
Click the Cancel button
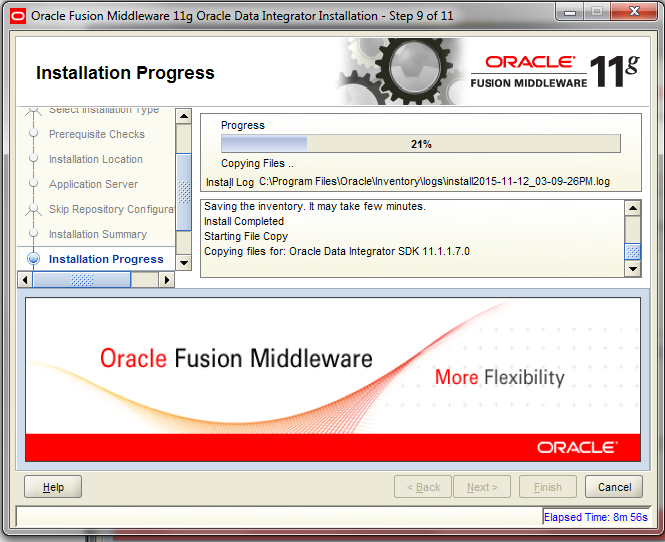pyautogui.click(x=614, y=487)
